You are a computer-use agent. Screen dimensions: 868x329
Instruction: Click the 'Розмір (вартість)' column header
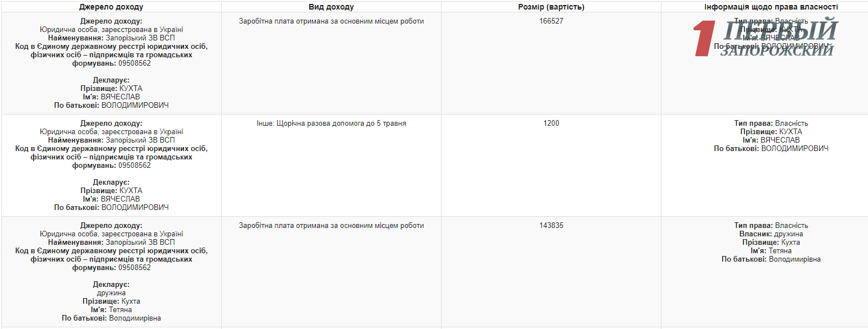(551, 7)
